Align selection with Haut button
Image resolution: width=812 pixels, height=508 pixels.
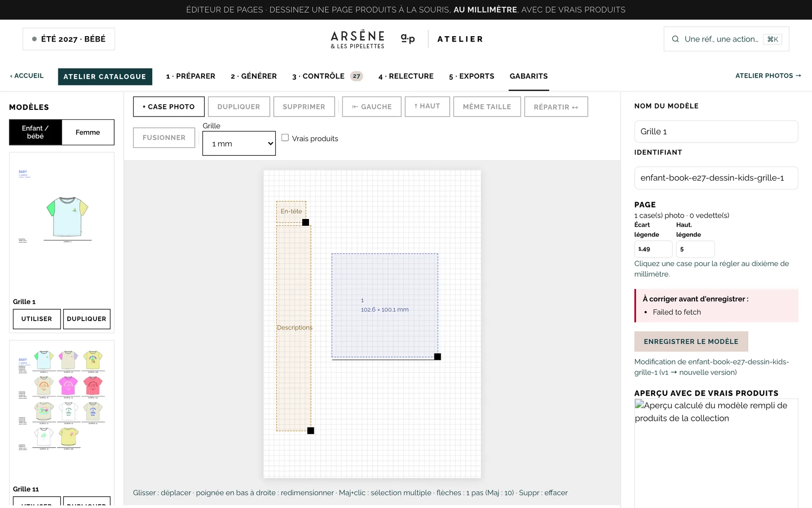tap(427, 107)
